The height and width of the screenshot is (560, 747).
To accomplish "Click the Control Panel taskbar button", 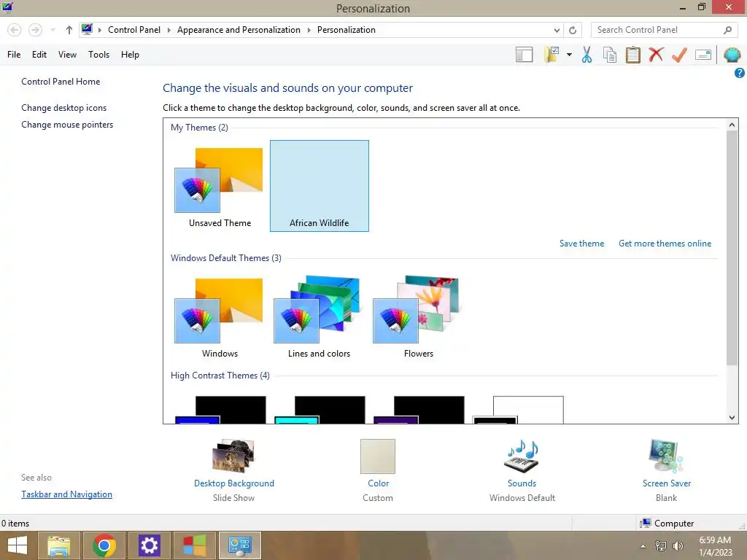I will (239, 545).
